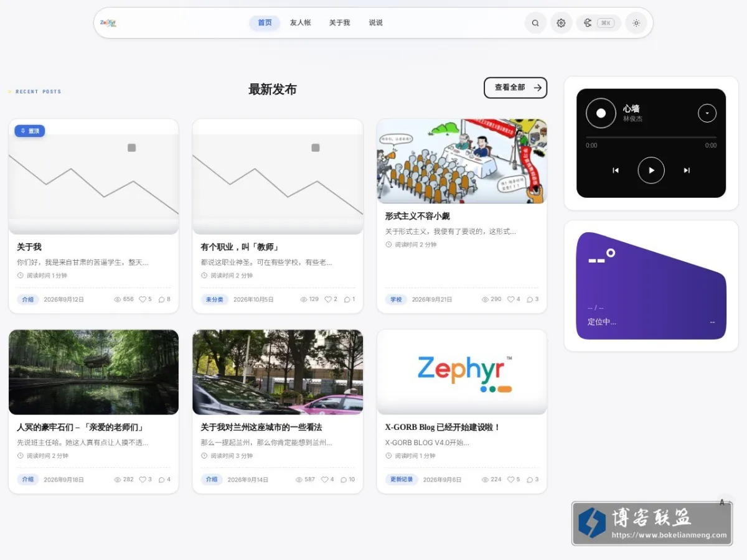
Task: Open the settings gear in the header
Action: [561, 23]
